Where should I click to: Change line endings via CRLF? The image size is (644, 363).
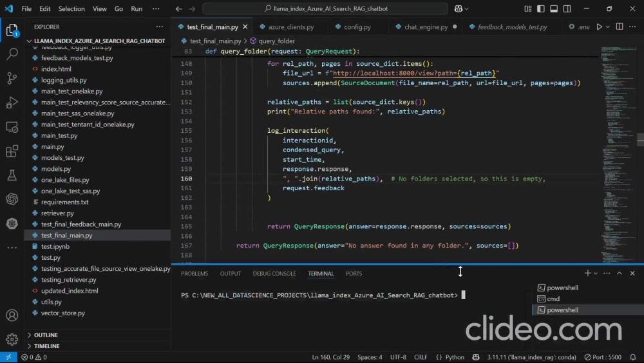point(421,357)
